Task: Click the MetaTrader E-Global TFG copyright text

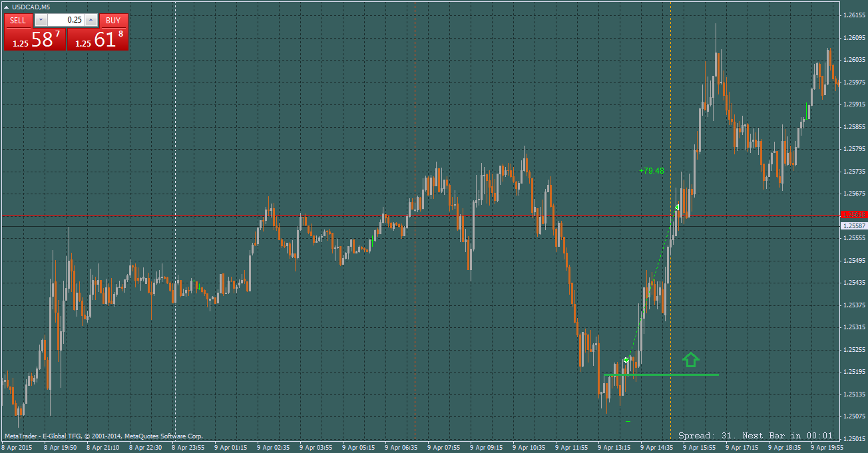Action: 103,436
